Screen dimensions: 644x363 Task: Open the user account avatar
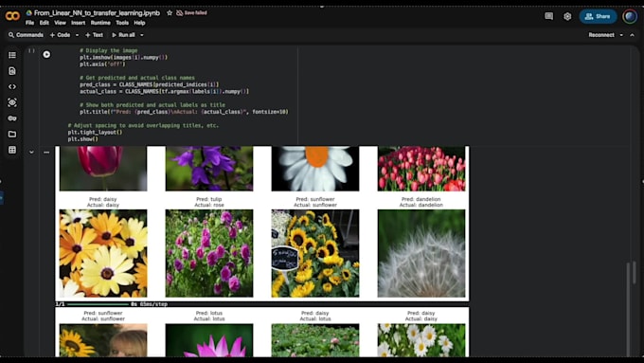pyautogui.click(x=630, y=16)
